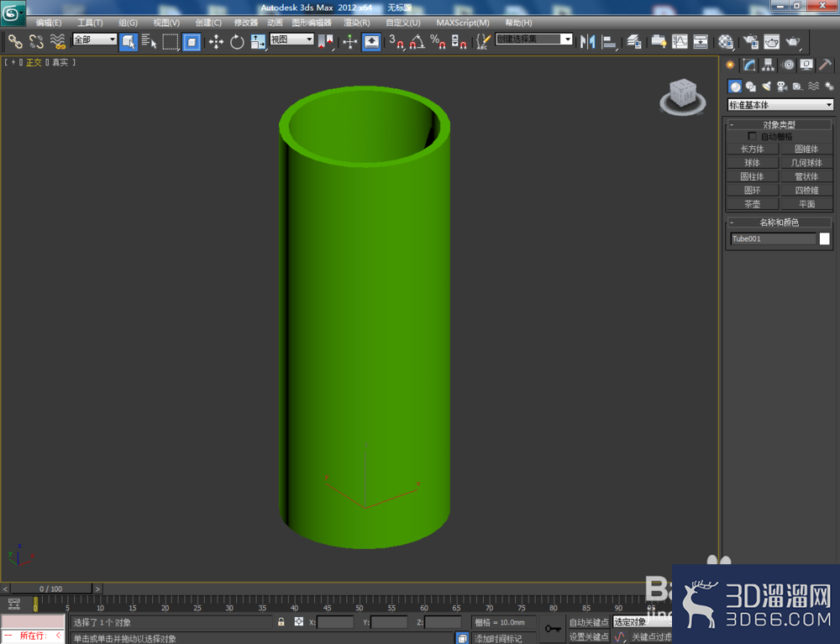Select the Move tool

216,41
